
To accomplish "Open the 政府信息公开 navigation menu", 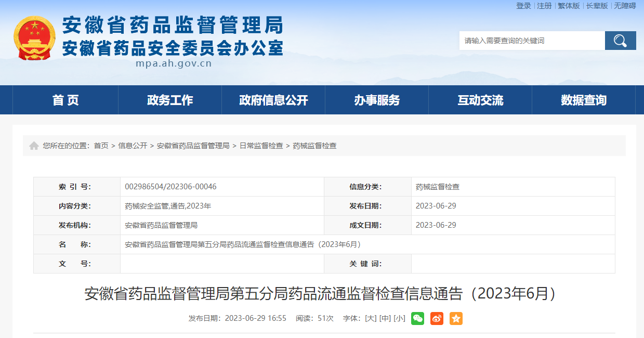I will pos(273,100).
